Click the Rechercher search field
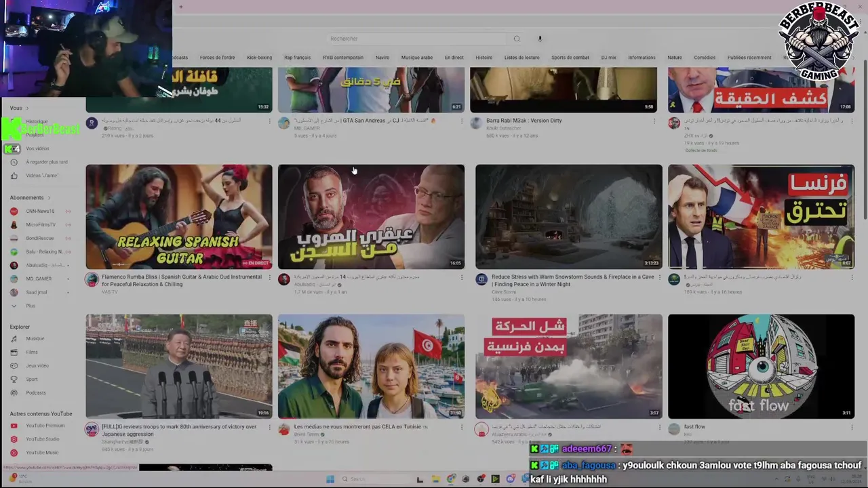Image resolution: width=868 pixels, height=488 pixels. click(417, 39)
